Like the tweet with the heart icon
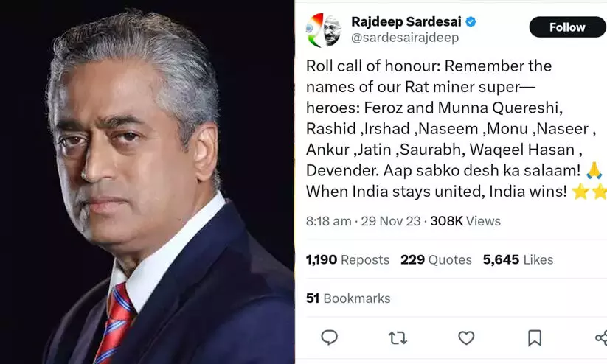 coord(466,338)
